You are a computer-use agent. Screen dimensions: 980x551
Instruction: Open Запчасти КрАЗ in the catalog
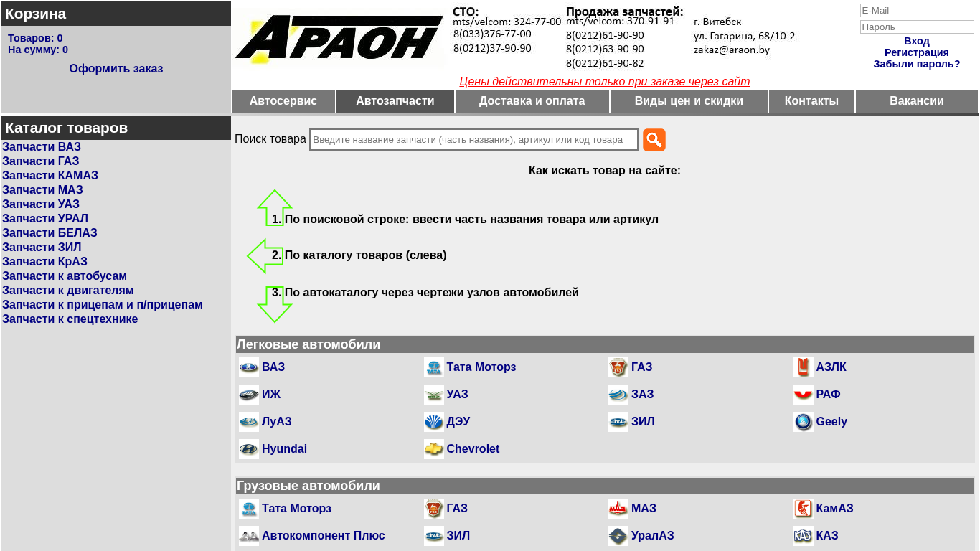pyautogui.click(x=44, y=262)
